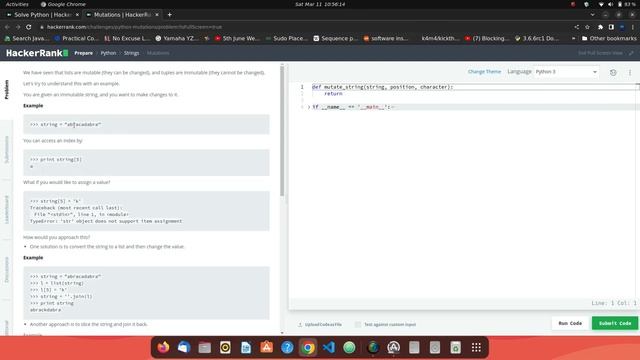The image size is (640, 360).
Task: Enable Test against custom input checkbox
Action: coord(358,324)
